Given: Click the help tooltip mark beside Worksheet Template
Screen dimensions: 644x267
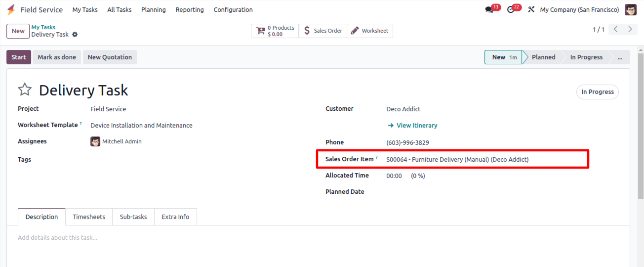Looking at the screenshot, I should coord(81,124).
